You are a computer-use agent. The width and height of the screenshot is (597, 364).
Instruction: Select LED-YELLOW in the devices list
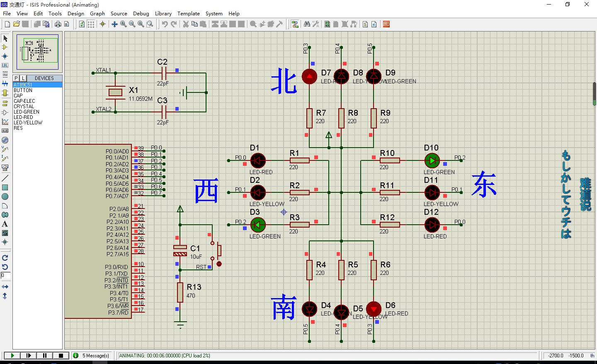pos(37,122)
